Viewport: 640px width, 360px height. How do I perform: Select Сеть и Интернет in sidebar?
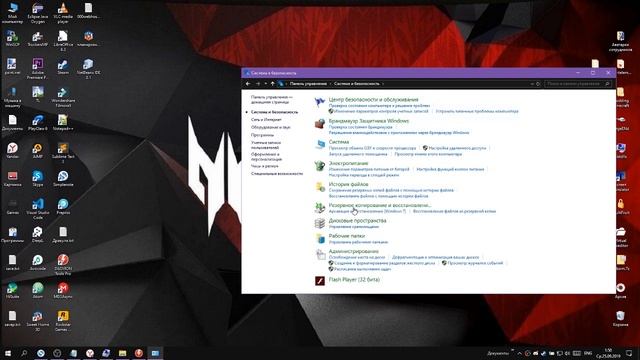point(266,120)
